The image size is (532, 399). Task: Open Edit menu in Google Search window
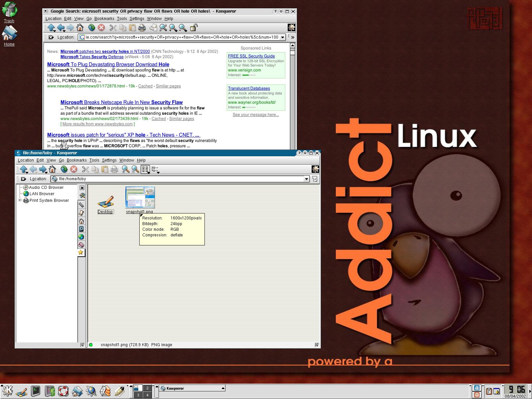pos(68,19)
